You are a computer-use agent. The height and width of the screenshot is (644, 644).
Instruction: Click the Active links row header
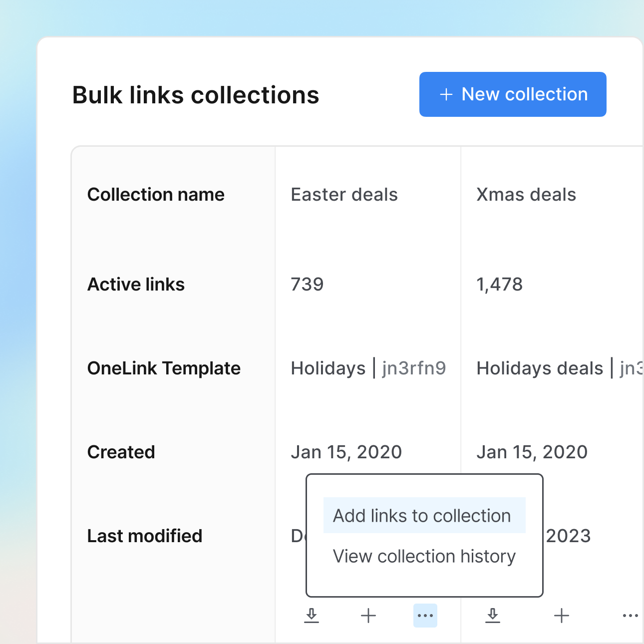click(136, 285)
